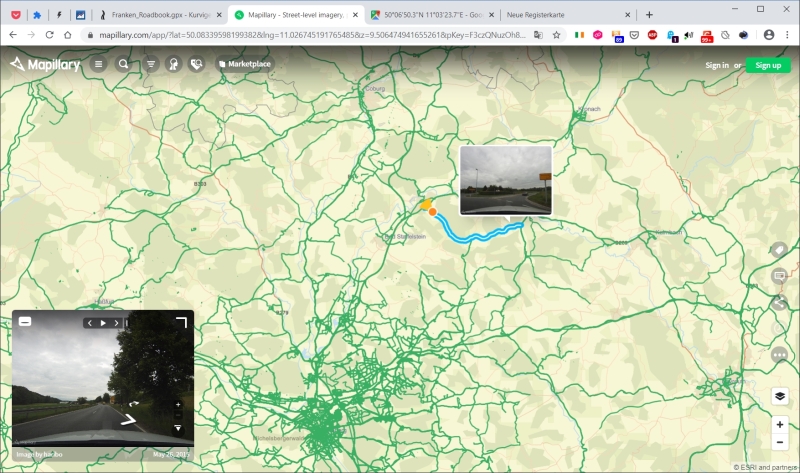The image size is (800, 473).
Task: Open the map search tool
Action: pyautogui.click(x=123, y=64)
